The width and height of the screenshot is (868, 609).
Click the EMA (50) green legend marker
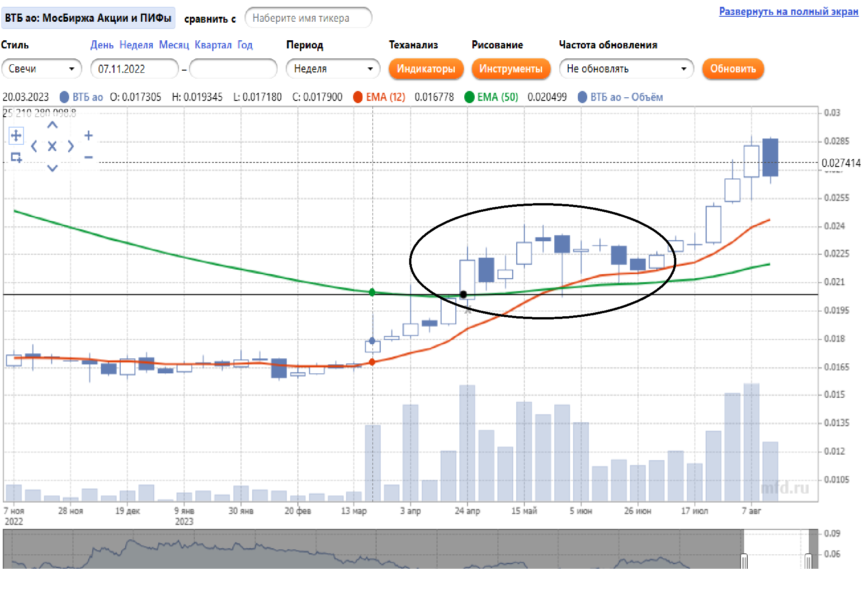click(x=469, y=97)
